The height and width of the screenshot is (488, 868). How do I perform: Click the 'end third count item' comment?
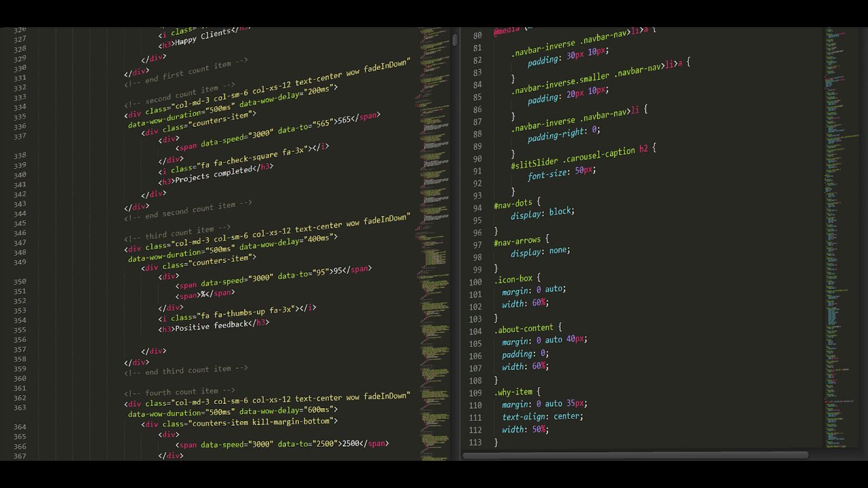pyautogui.click(x=186, y=370)
